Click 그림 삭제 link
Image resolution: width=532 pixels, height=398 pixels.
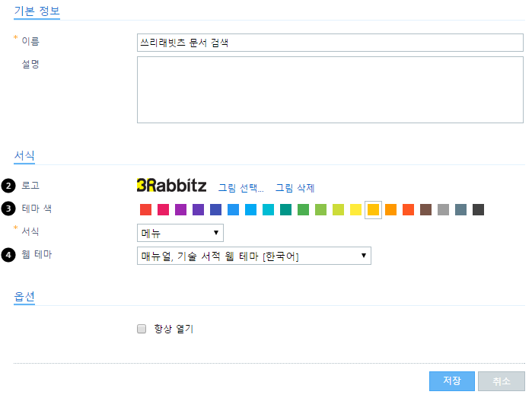(295, 188)
